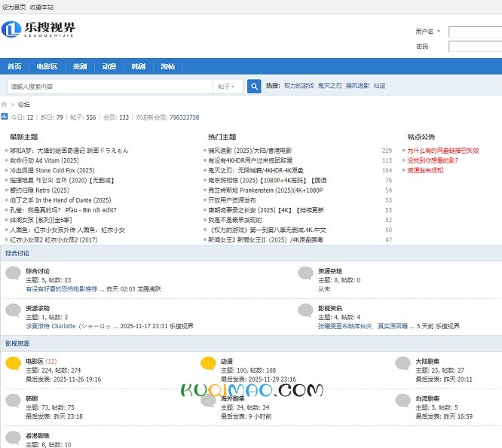Click hot search 鬼灭之刃
The height and width of the screenshot is (448, 502).
point(329,86)
